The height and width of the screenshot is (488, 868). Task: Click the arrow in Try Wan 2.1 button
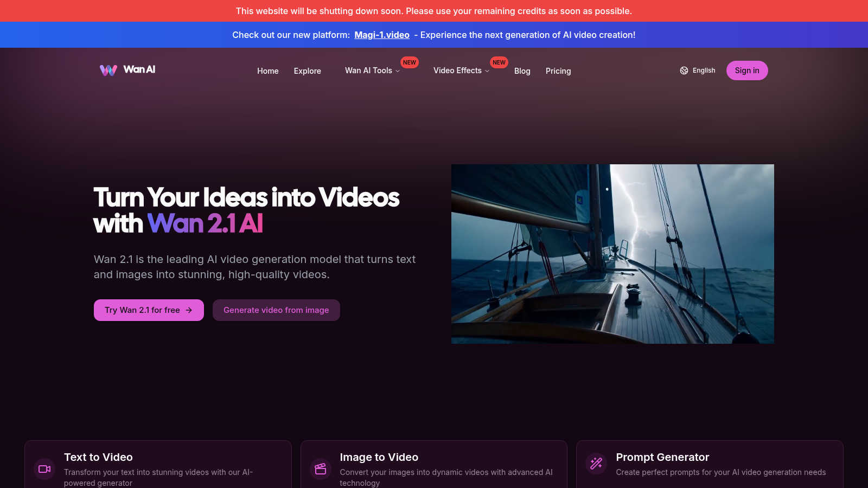(189, 310)
